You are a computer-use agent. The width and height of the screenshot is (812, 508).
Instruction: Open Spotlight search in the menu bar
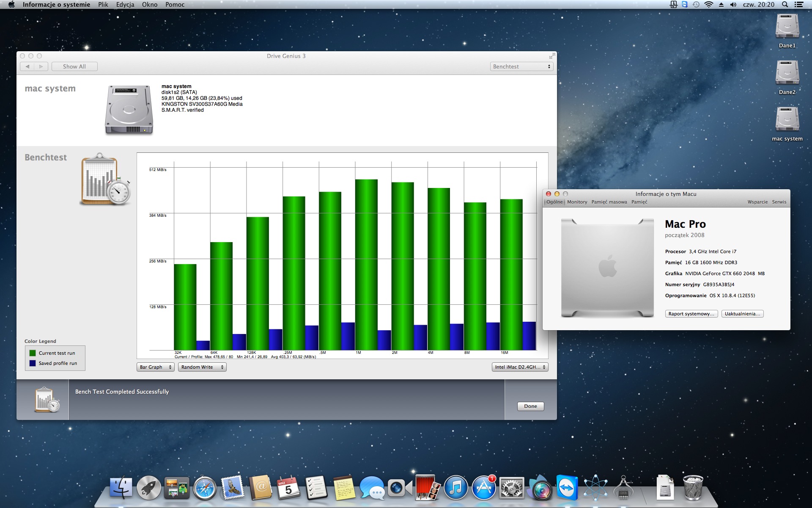tap(785, 5)
